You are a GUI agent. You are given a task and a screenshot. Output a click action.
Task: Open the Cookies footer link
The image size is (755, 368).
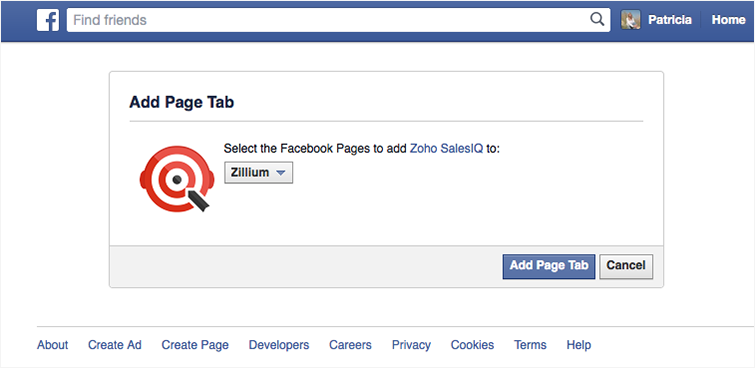click(x=472, y=345)
